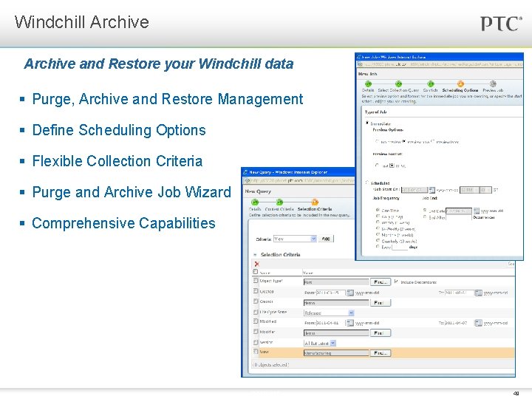Click the Details step icon in New Query
The height and width of the screenshot is (399, 532).
(254, 202)
